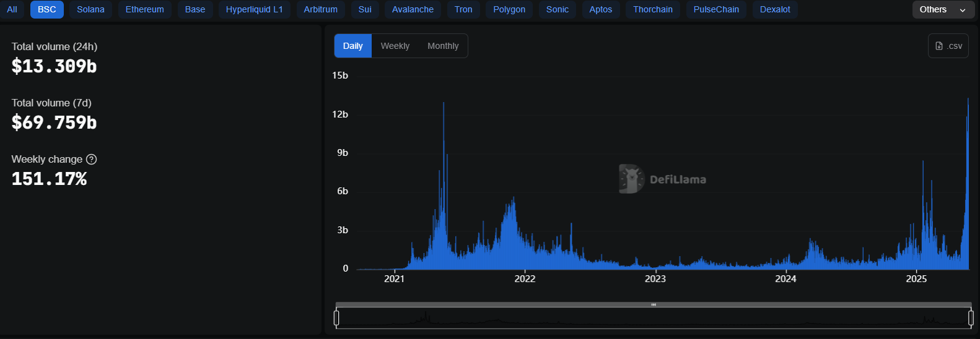
Task: Open the Base chain filter
Action: point(195,9)
